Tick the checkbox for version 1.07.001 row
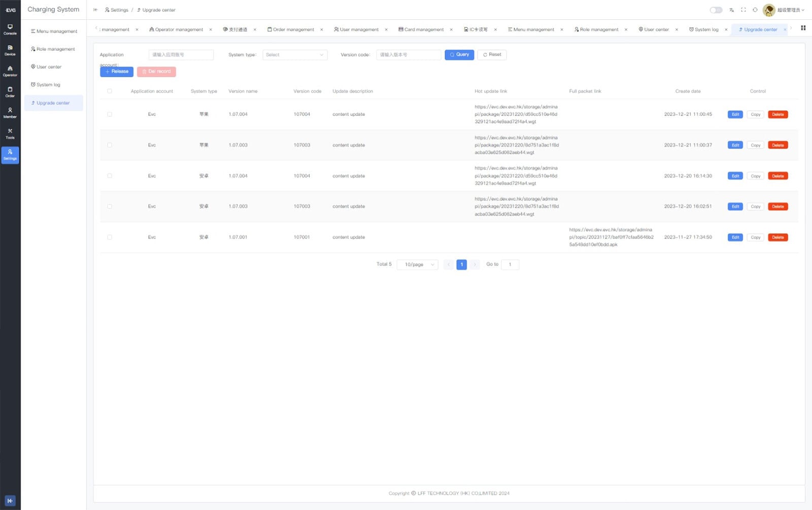 pyautogui.click(x=110, y=237)
